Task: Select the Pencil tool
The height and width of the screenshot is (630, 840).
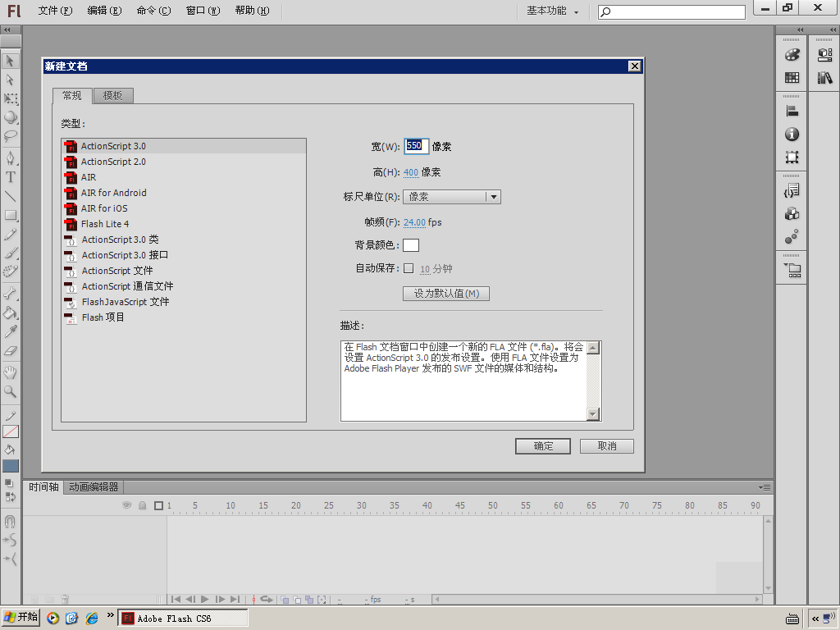Action: [10, 235]
